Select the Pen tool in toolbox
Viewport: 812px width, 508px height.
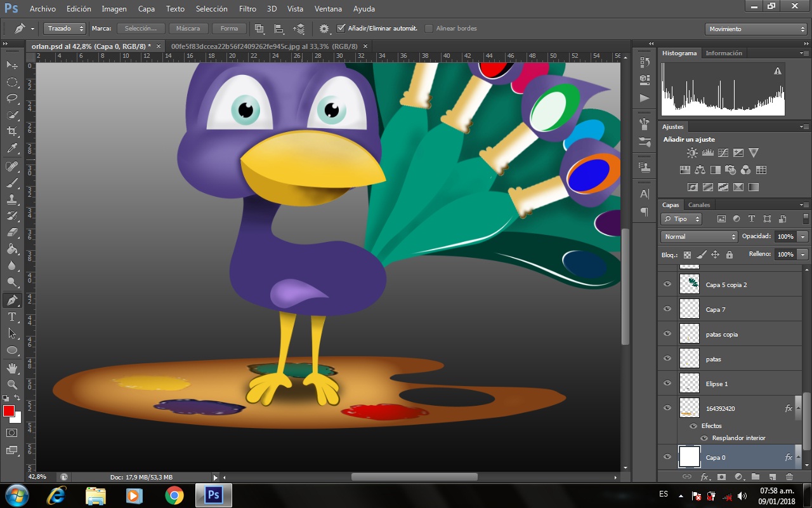click(x=12, y=300)
